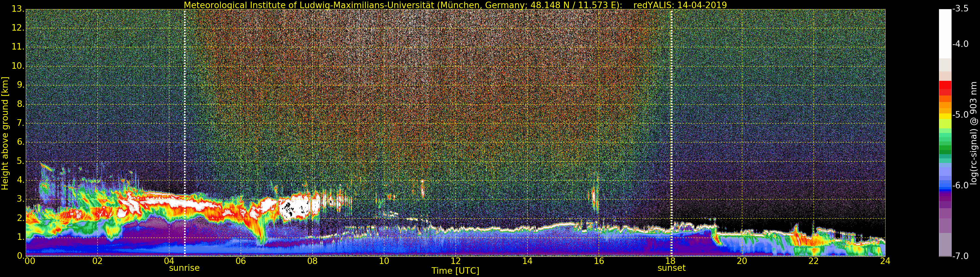980x277 pixels.
Task: Click the y-axis tick label '11.'
Action: click(x=18, y=47)
